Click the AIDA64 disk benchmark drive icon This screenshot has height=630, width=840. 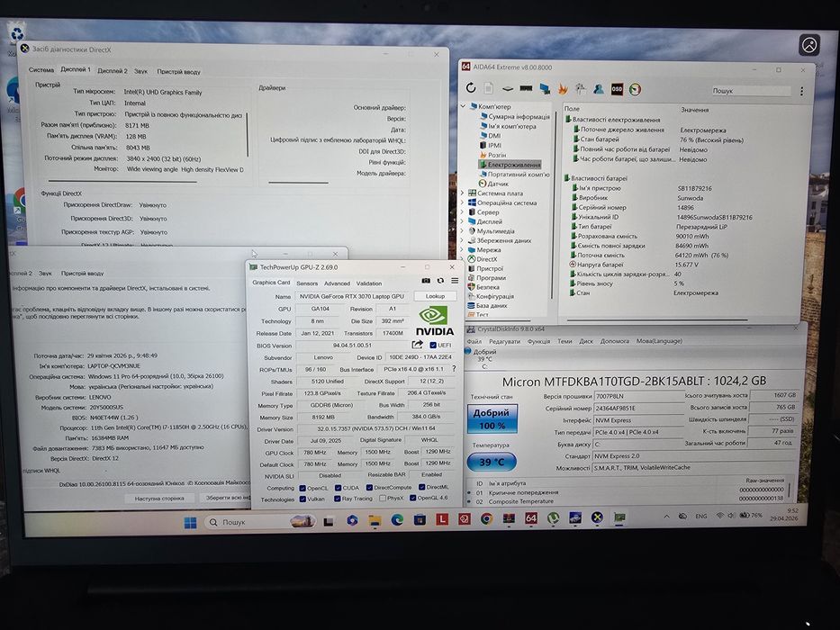(x=507, y=88)
